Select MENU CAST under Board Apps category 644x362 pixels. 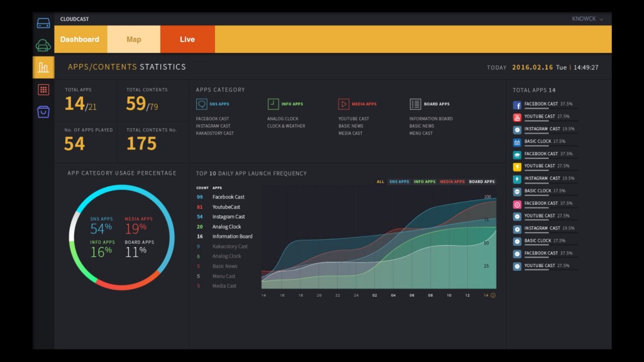(421, 133)
